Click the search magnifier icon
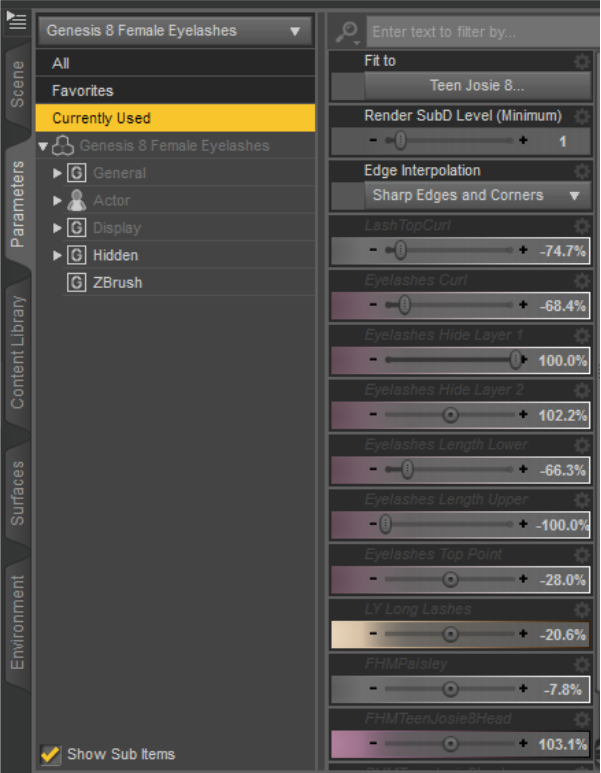The height and width of the screenshot is (773, 601). [x=346, y=32]
